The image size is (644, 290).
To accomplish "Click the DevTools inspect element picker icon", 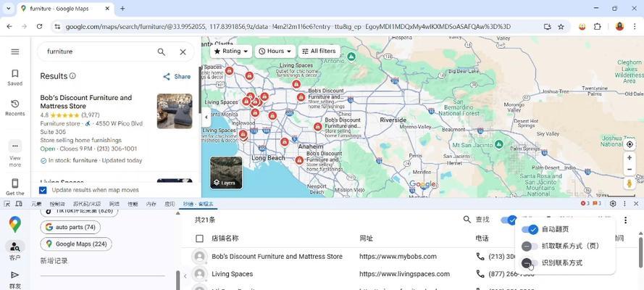I will click(8, 204).
